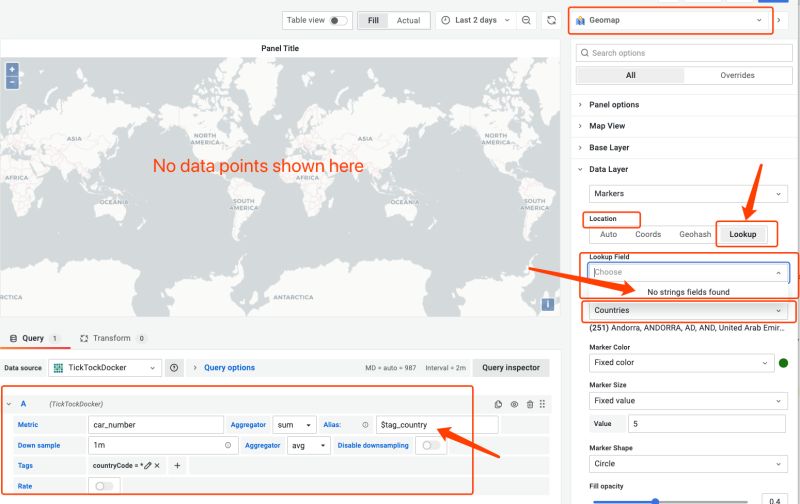Open the Last 2 days time range dropdown
Image resolution: width=800 pixels, height=504 pixels.
point(474,20)
